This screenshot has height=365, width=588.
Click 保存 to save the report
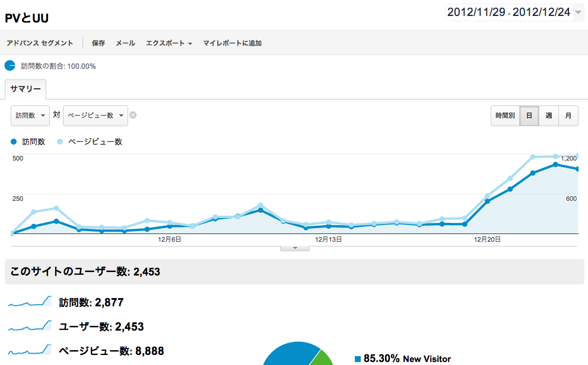pyautogui.click(x=98, y=43)
